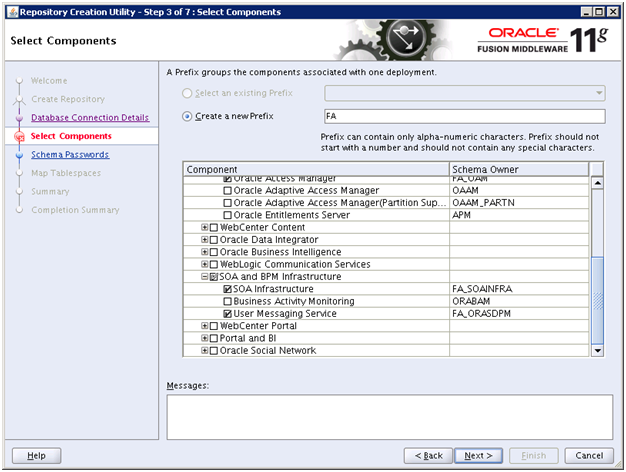
Task: Click the table scrollbar up arrow
Action: [597, 183]
